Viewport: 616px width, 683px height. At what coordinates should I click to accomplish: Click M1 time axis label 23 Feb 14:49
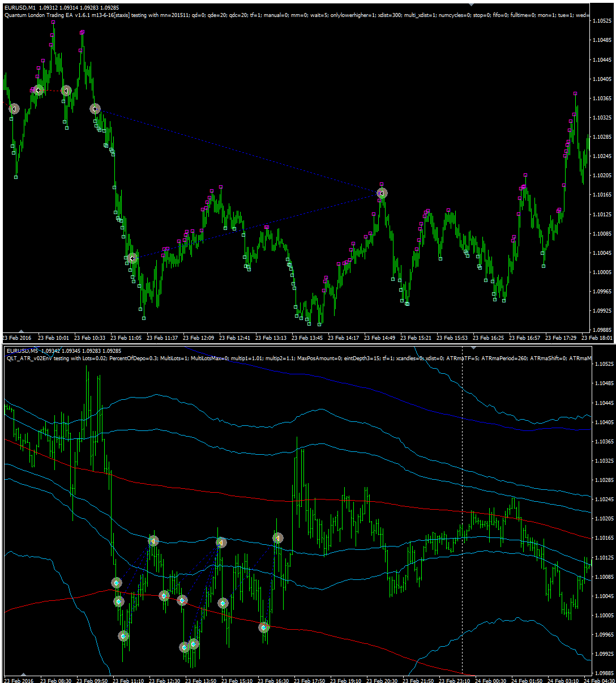click(x=379, y=338)
